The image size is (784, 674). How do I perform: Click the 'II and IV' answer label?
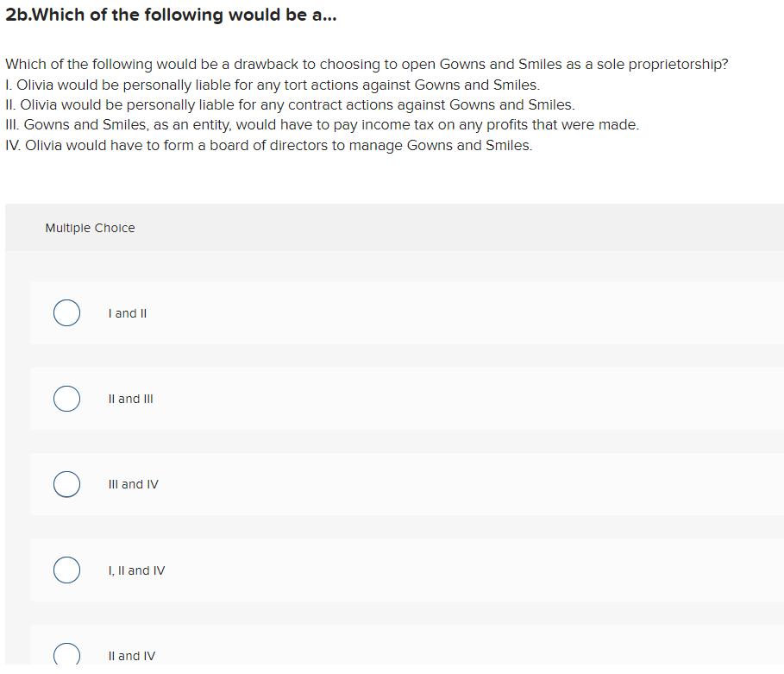[x=131, y=656]
